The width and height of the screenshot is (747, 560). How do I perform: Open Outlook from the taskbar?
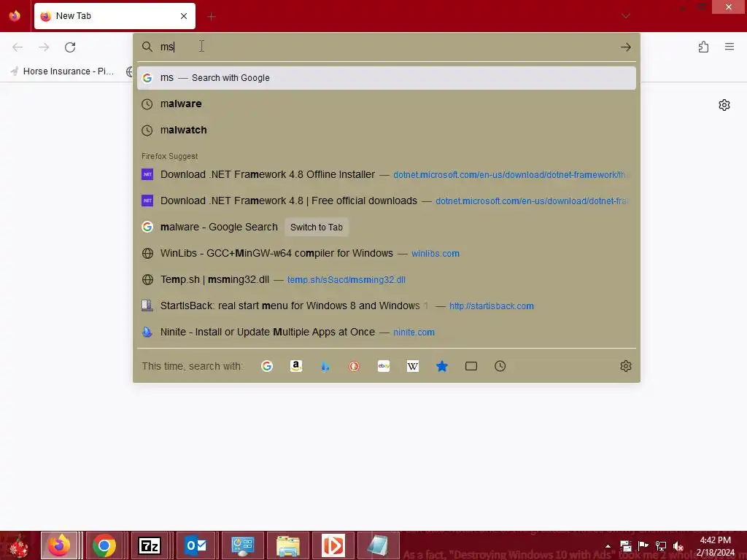click(196, 545)
